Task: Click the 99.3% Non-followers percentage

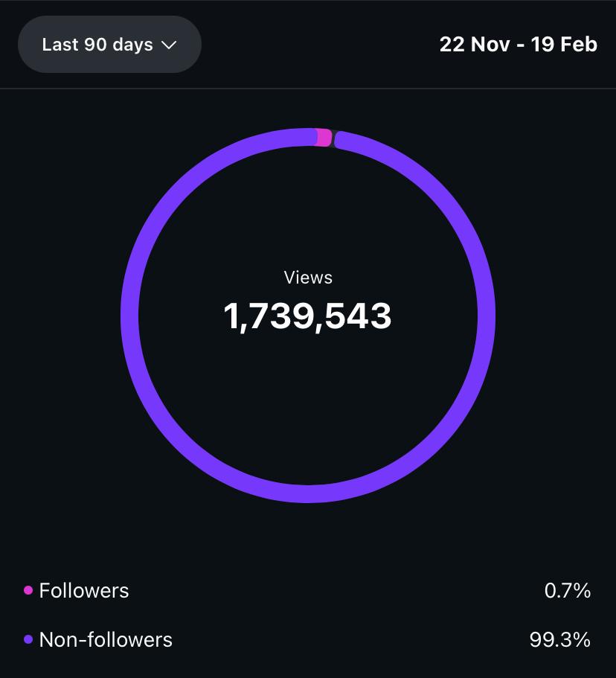Action: point(560,639)
